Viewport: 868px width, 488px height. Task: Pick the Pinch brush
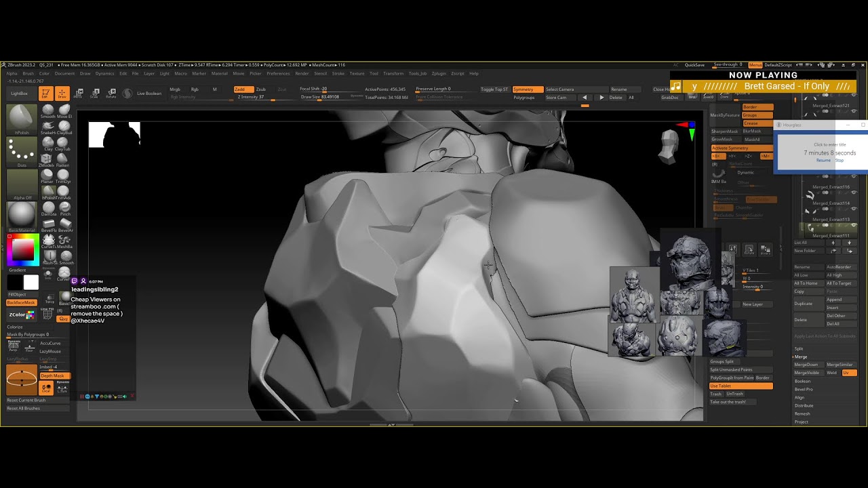pos(64,208)
